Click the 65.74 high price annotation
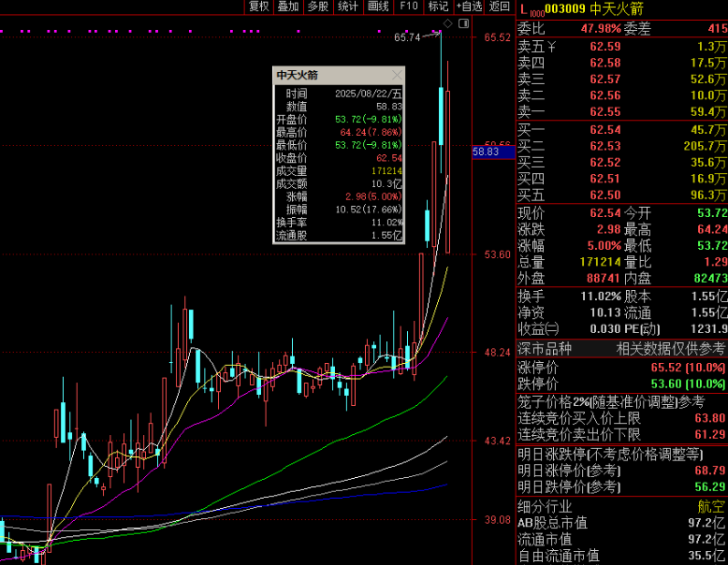Image resolution: width=728 pixels, height=565 pixels. pyautogui.click(x=407, y=37)
